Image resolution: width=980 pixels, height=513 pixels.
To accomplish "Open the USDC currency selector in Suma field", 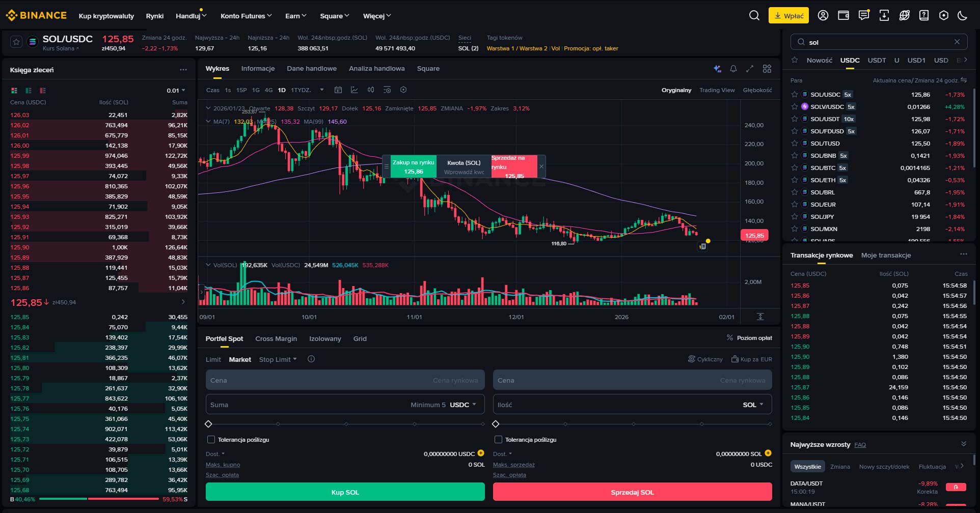I will click(464, 405).
